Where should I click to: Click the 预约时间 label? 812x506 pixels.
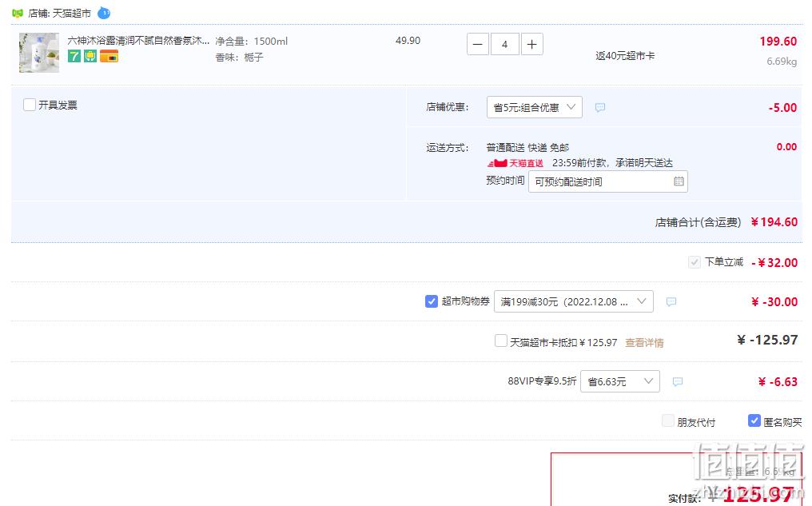(505, 181)
